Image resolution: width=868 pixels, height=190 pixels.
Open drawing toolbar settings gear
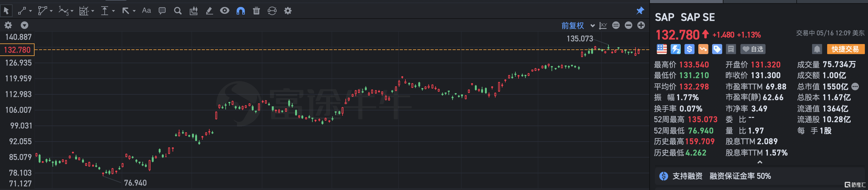288,11
